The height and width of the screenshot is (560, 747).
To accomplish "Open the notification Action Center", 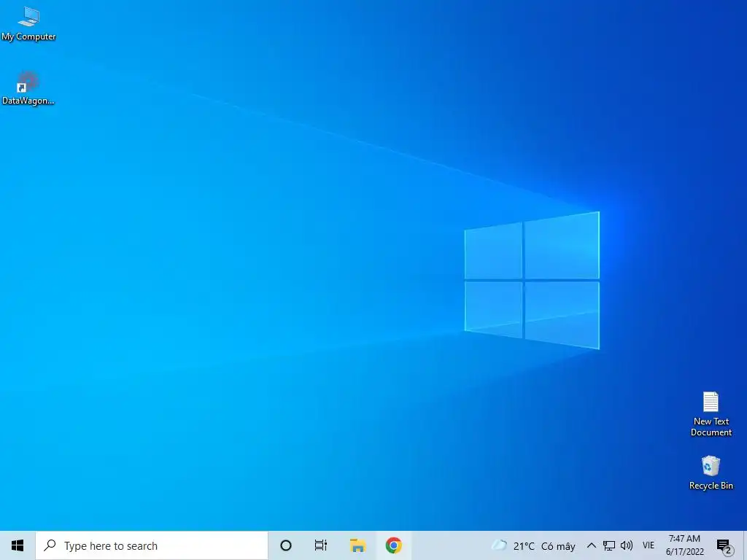I will tap(724, 545).
